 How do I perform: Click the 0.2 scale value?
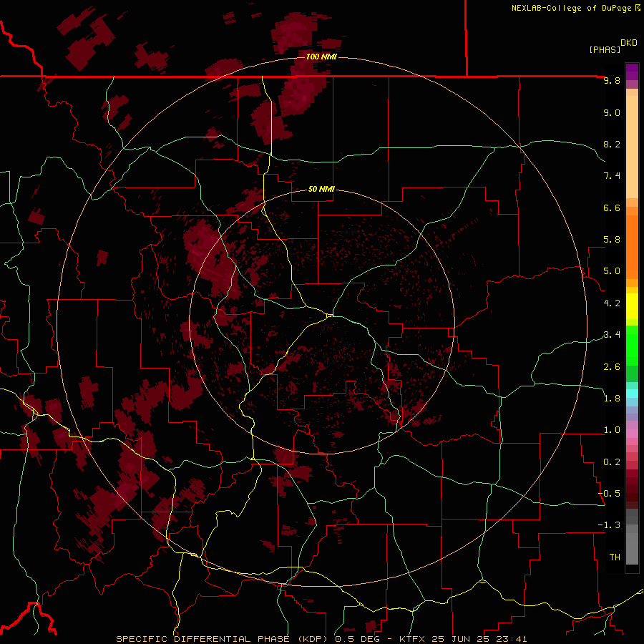point(612,462)
